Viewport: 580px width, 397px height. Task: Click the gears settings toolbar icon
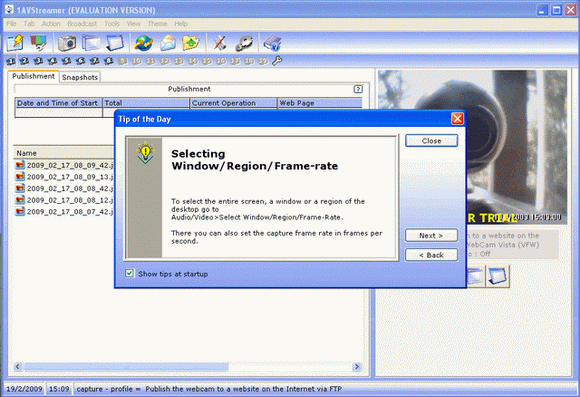tap(244, 43)
